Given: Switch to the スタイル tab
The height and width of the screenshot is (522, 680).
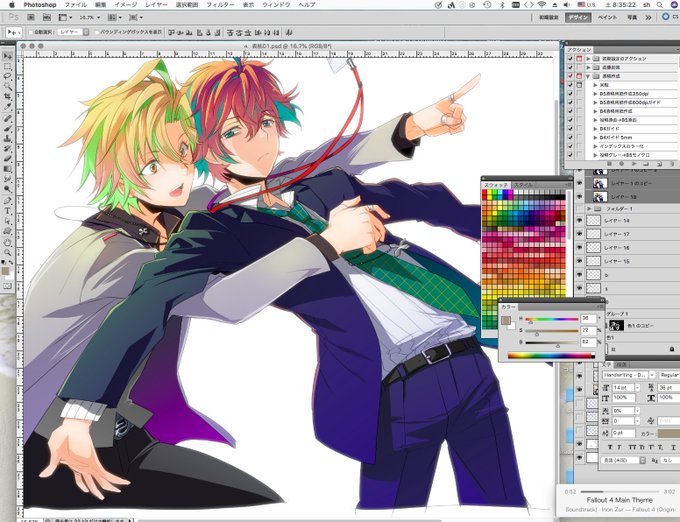Looking at the screenshot, I should [x=523, y=185].
